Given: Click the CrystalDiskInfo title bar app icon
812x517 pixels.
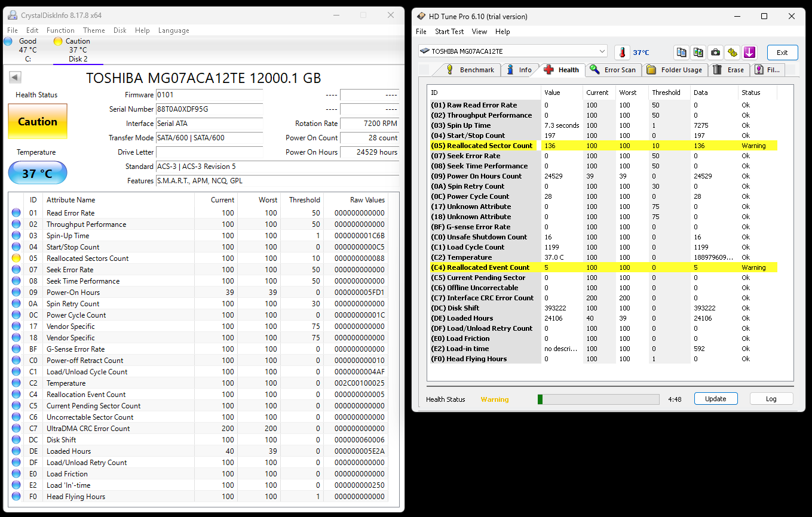Looking at the screenshot, I should coord(12,16).
